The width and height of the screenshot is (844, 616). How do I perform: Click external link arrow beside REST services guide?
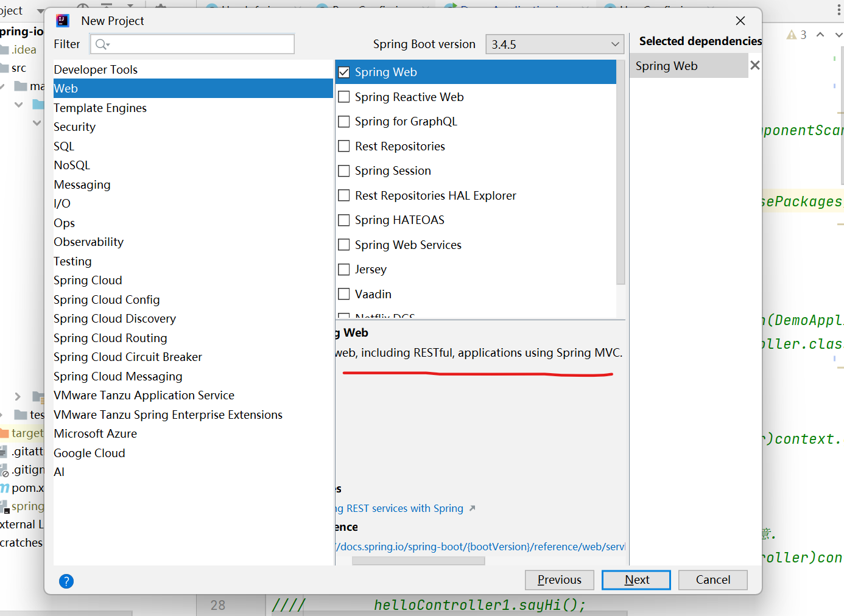472,508
